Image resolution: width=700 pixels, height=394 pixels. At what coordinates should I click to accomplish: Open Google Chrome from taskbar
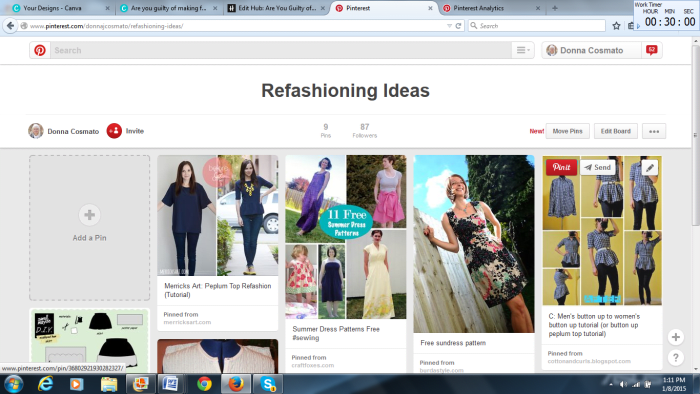tap(204, 384)
